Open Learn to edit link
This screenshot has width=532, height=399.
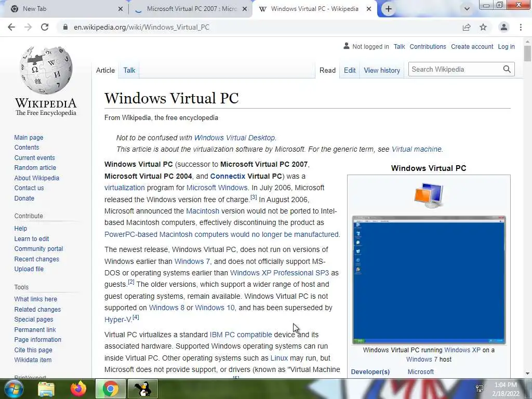coord(32,238)
